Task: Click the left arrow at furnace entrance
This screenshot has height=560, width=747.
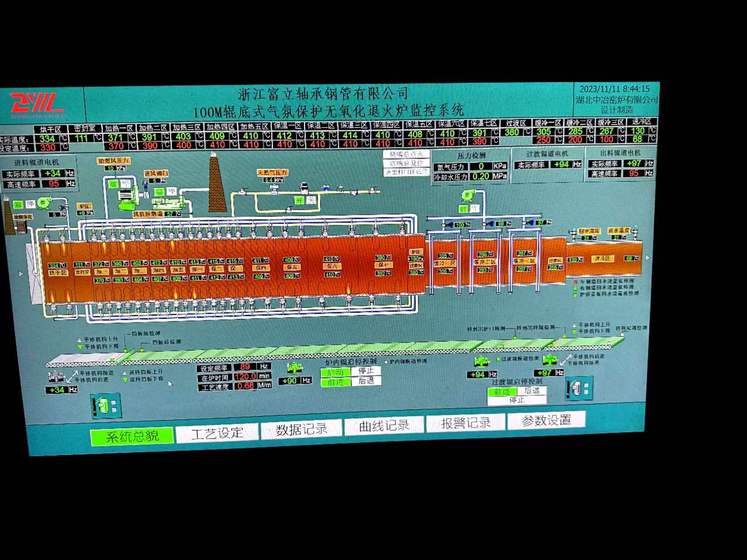Action: [x=21, y=274]
